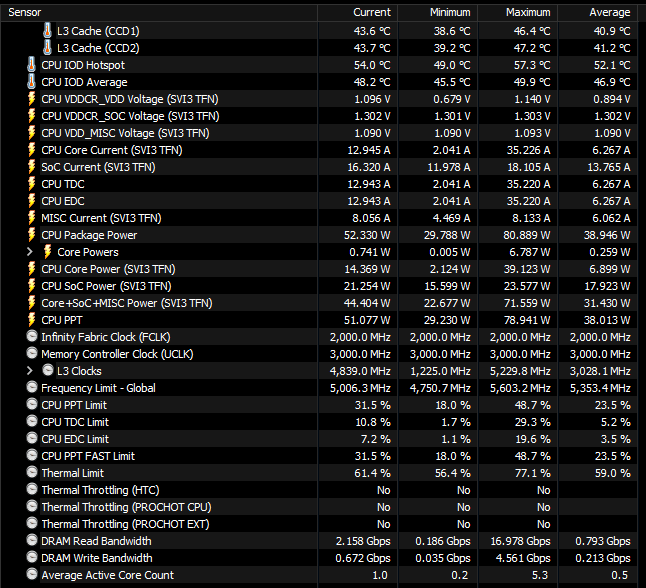Viewport: 646px width, 588px height.
Task: Click the lightning icon for CPU Core Current
Action: [31, 150]
